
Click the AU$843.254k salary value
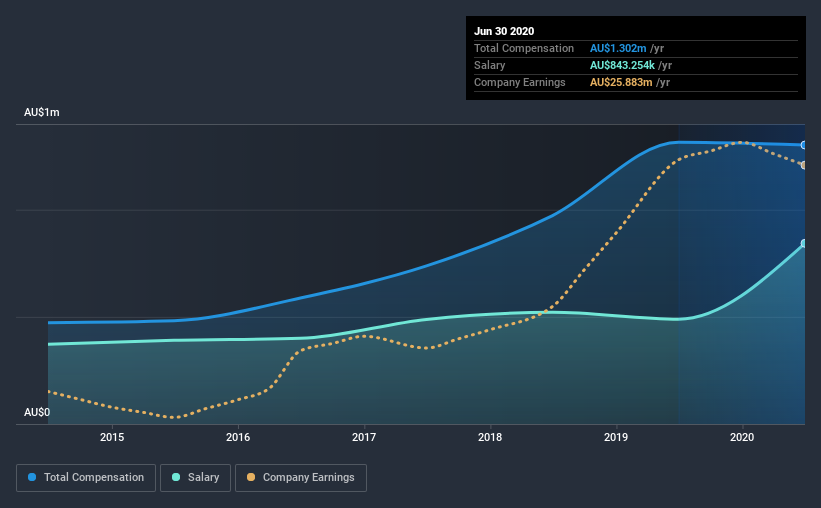coord(622,65)
